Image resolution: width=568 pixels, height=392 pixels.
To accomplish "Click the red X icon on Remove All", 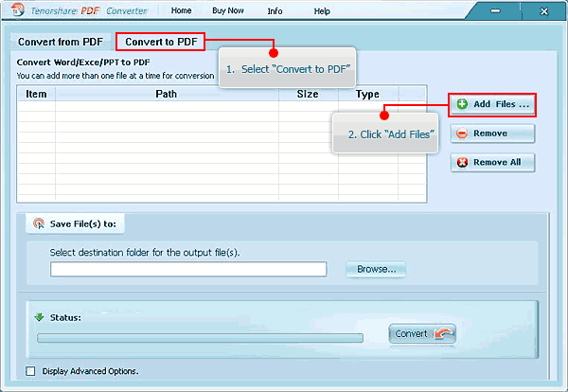I will click(462, 162).
